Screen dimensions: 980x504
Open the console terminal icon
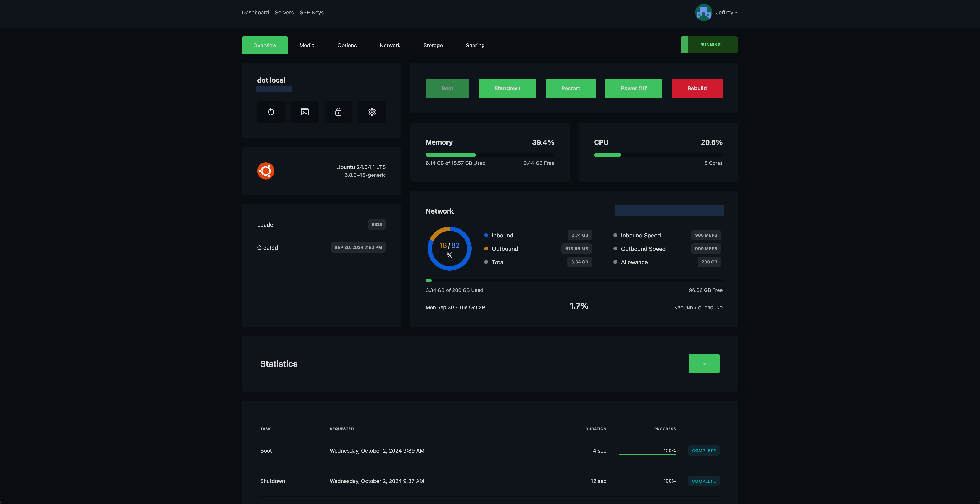click(305, 112)
